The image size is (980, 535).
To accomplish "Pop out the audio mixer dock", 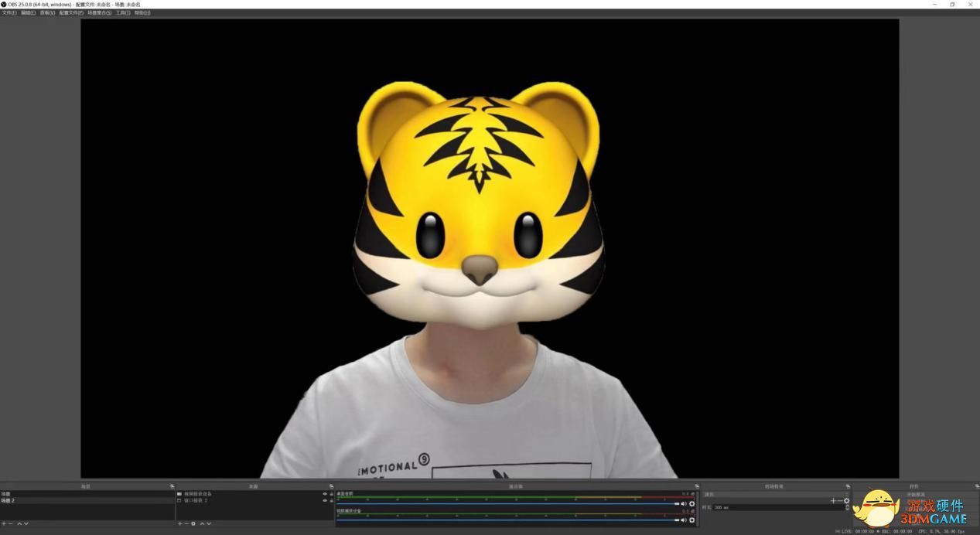I will 697,486.
